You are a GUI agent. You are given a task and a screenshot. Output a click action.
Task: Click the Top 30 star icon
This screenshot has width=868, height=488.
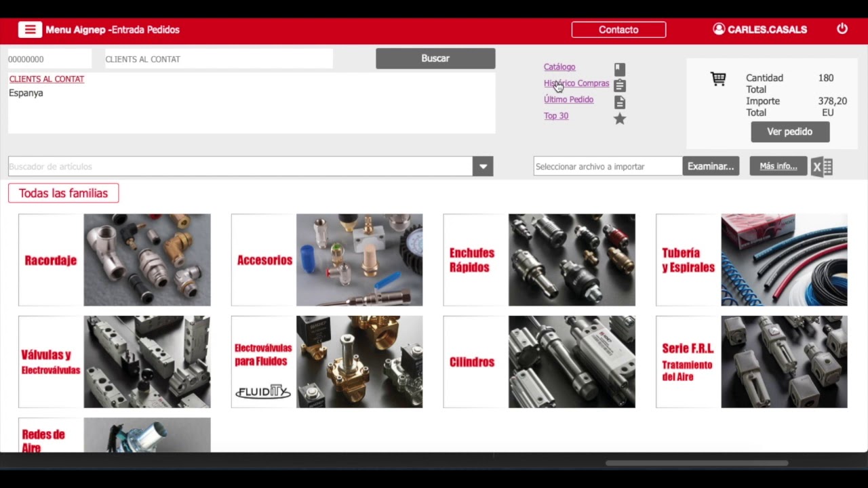pos(620,119)
